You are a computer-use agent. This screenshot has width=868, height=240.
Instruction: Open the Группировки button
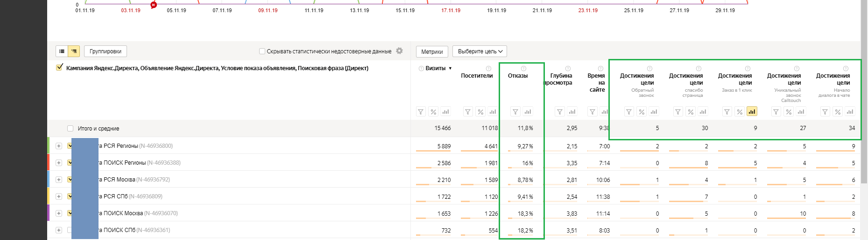[x=106, y=51]
